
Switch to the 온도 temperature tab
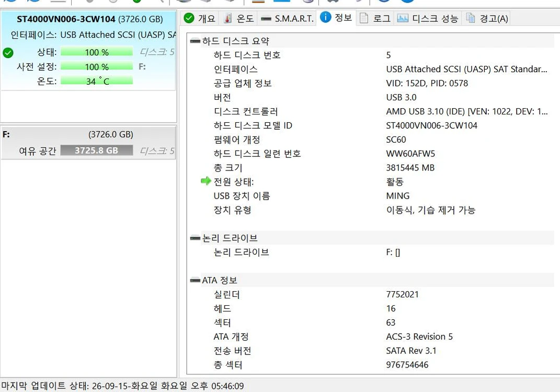[x=238, y=18]
